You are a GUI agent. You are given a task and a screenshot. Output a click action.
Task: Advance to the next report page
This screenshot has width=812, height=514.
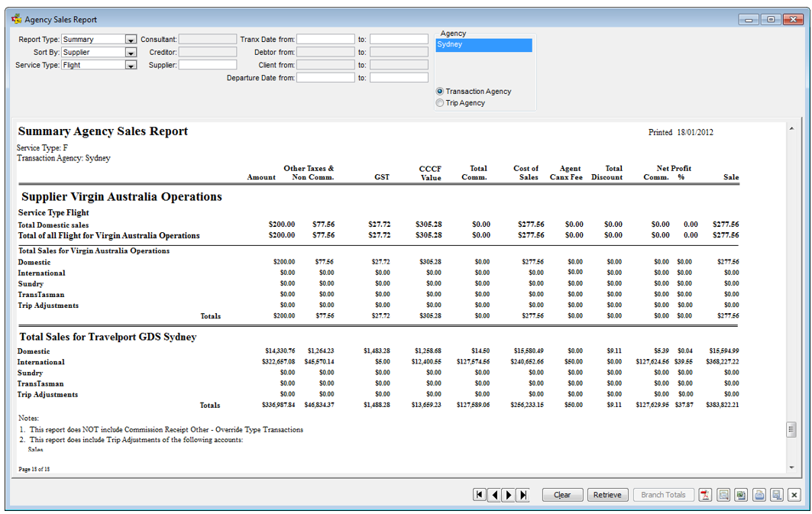pyautogui.click(x=509, y=494)
